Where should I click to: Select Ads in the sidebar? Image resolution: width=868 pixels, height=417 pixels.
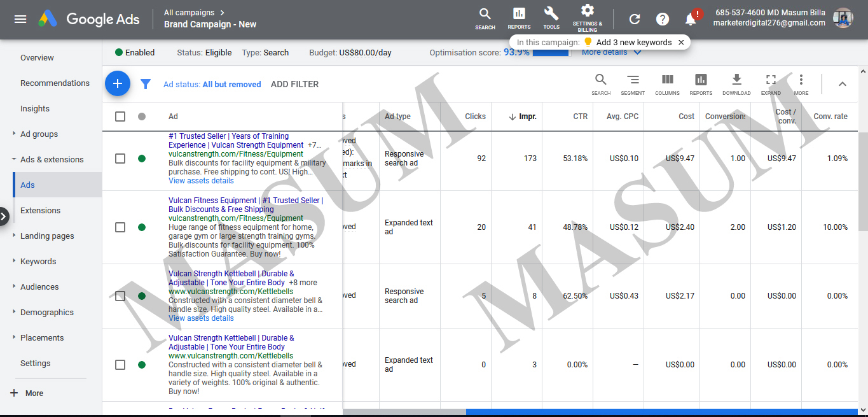[x=57, y=185]
